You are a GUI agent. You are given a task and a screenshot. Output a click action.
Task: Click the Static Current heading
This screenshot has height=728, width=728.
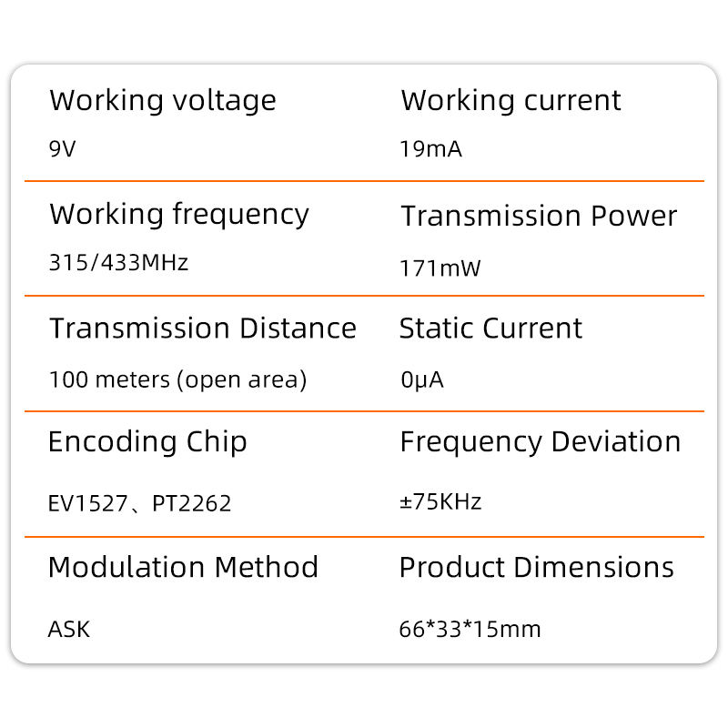click(490, 329)
